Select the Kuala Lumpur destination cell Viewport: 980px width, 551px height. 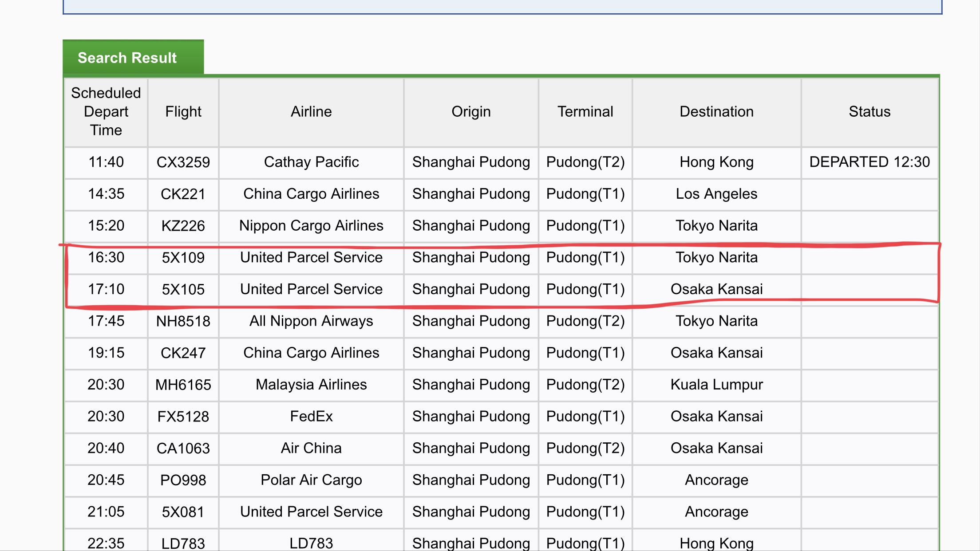(x=716, y=385)
